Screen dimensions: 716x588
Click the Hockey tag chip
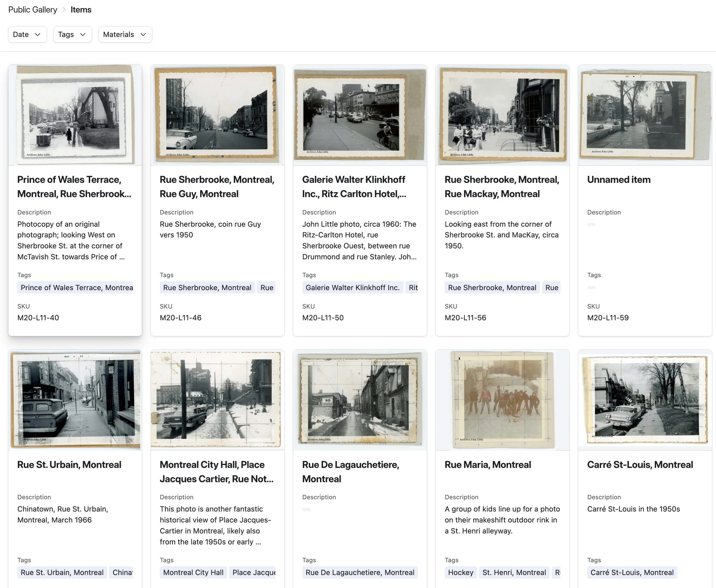tap(460, 573)
